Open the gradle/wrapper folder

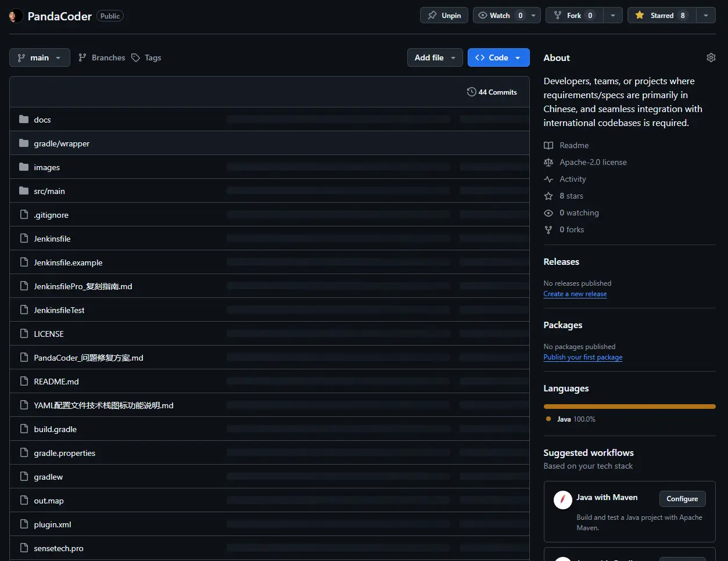(x=62, y=143)
